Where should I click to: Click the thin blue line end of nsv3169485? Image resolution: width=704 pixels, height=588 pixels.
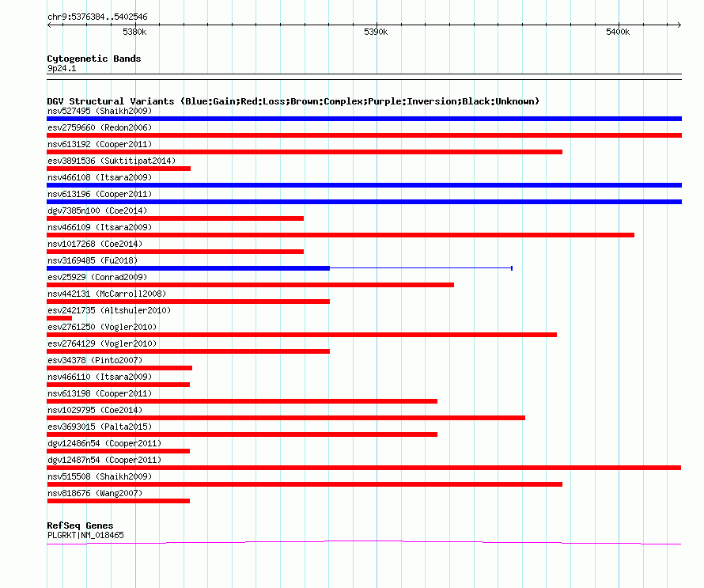point(511,268)
